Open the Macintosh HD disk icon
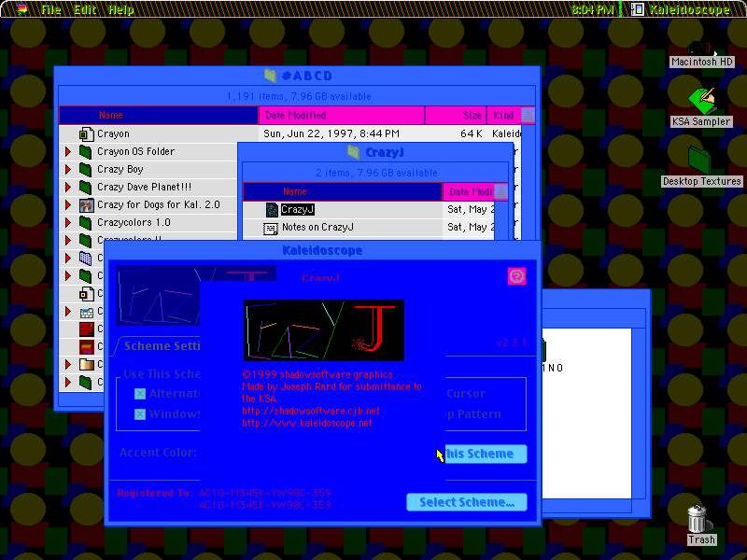 [x=701, y=49]
